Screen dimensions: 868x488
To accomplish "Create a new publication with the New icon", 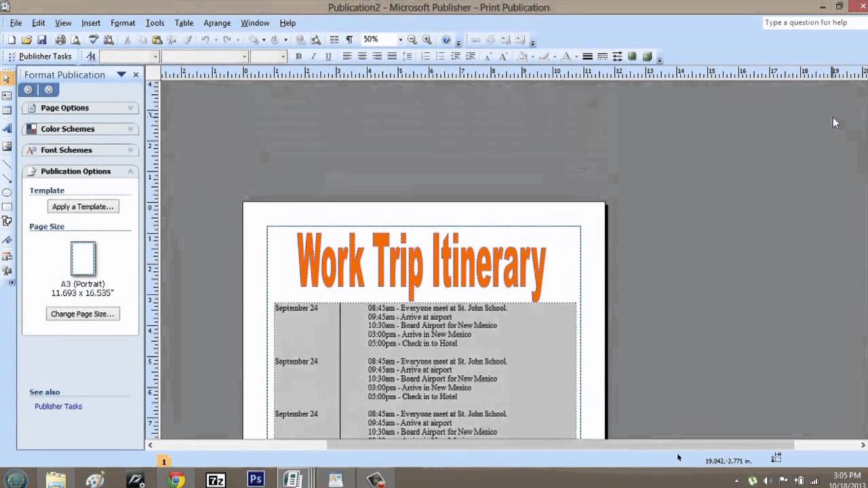I will (12, 40).
